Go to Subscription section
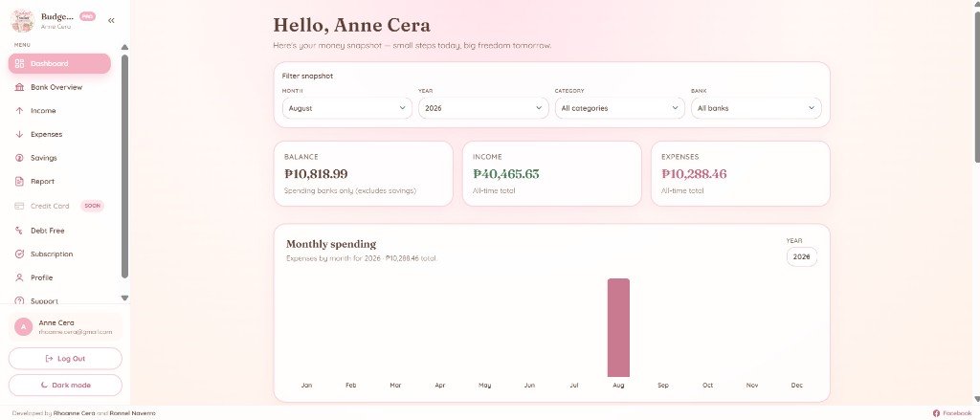Image resolution: width=980 pixels, height=420 pixels. tap(59, 254)
